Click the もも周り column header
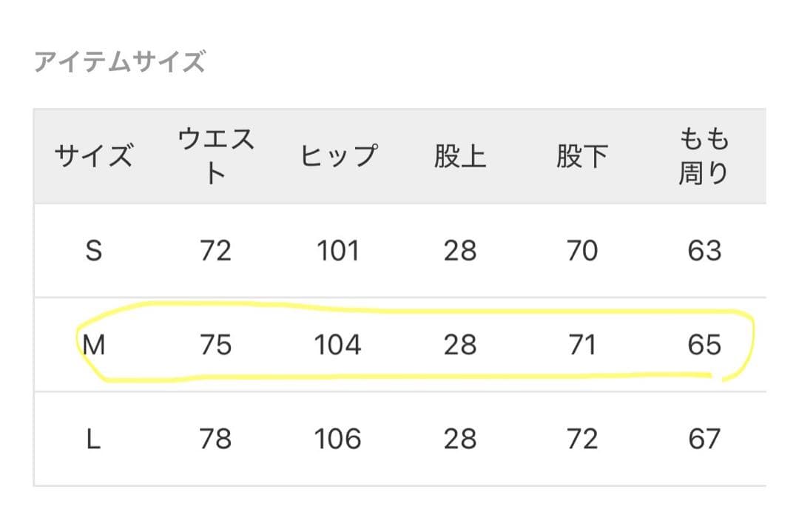The height and width of the screenshot is (532, 799). tap(704, 156)
